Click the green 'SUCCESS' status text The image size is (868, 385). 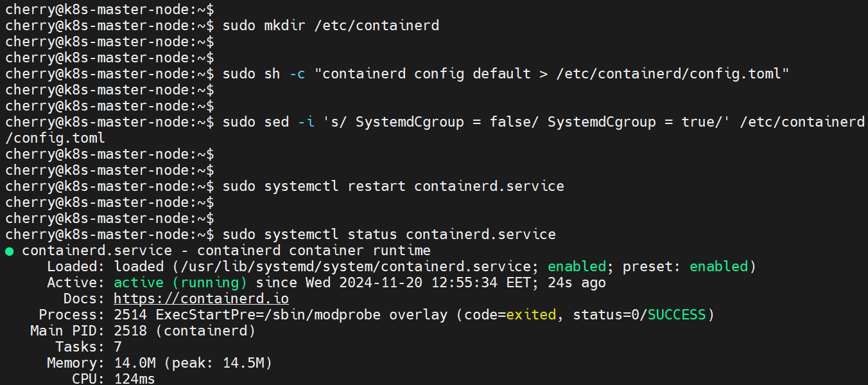(x=677, y=315)
